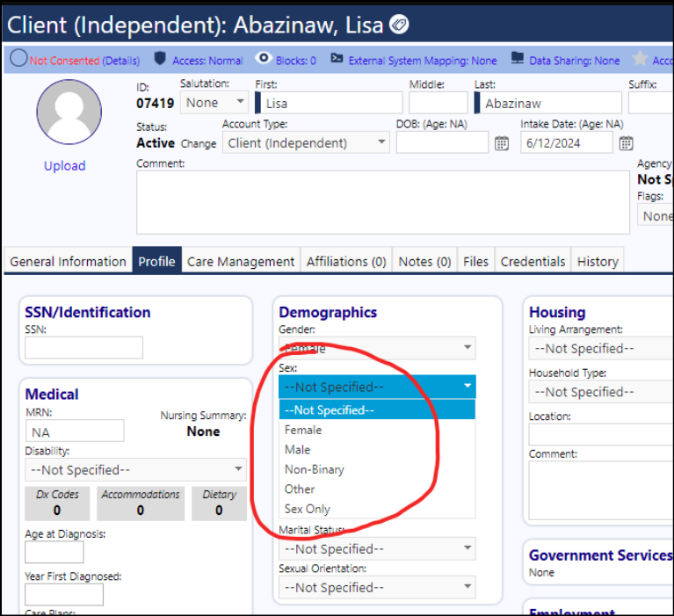This screenshot has height=616, width=674.
Task: Open the DOB calendar picker
Action: tap(502, 143)
